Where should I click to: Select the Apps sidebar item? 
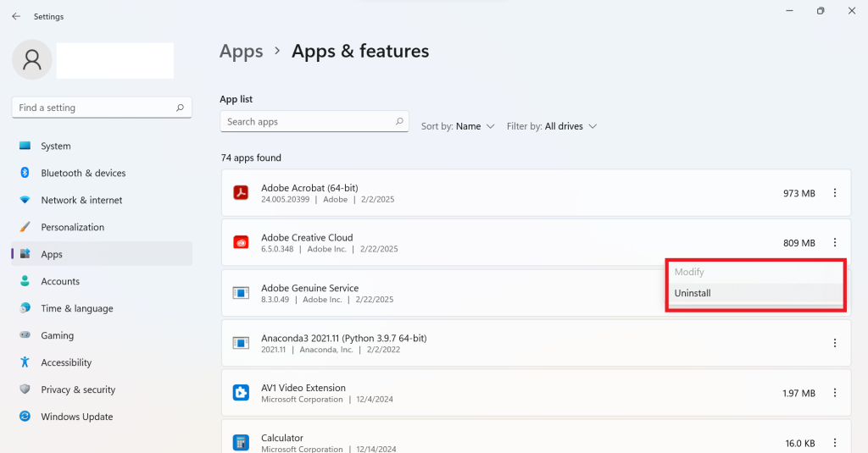coord(102,254)
